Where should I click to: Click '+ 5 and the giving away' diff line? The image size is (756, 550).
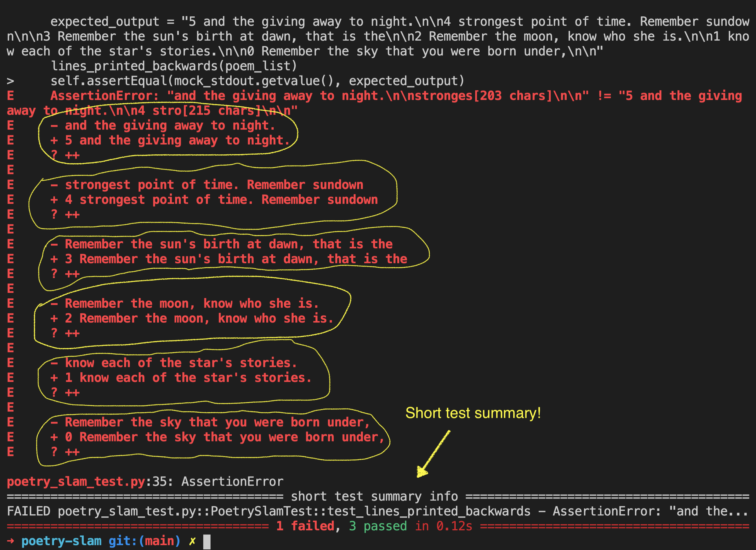click(x=170, y=140)
